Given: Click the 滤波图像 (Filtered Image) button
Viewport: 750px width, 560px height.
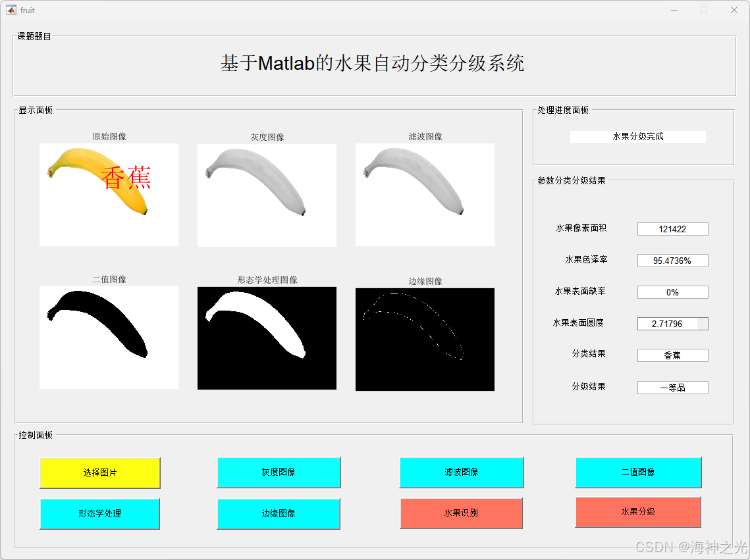Looking at the screenshot, I should 461,472.
